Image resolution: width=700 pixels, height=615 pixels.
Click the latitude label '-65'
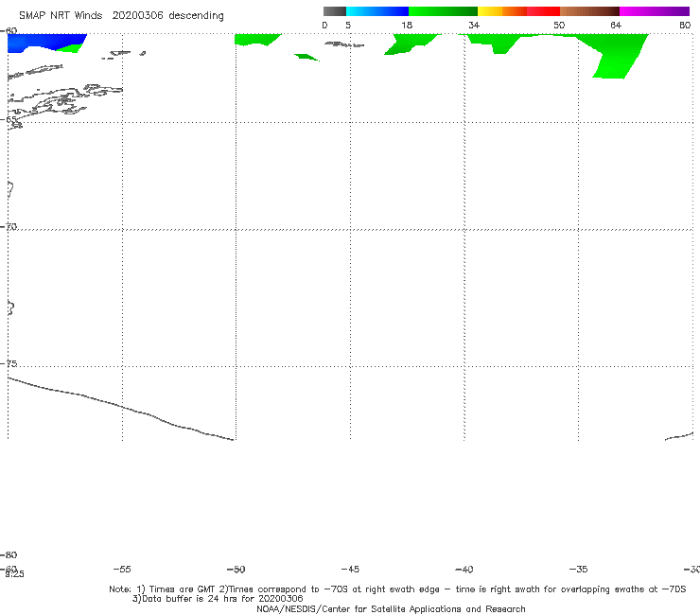9,120
